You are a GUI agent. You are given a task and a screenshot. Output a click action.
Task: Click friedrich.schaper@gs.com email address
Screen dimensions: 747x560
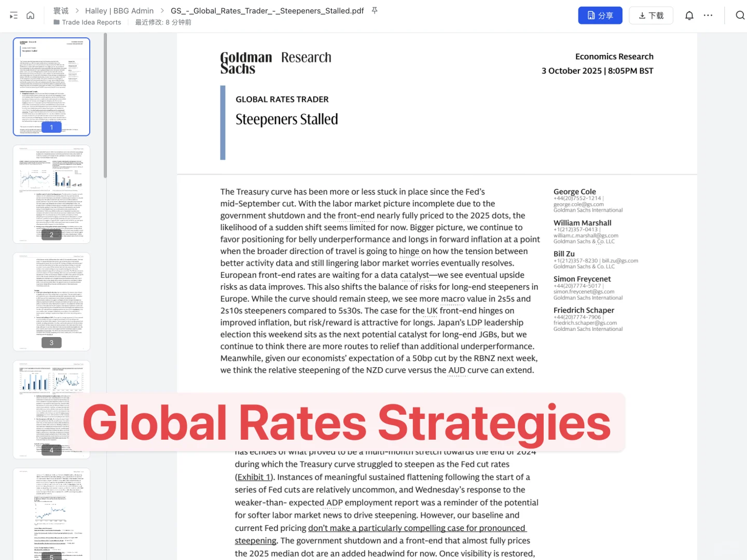585,323
